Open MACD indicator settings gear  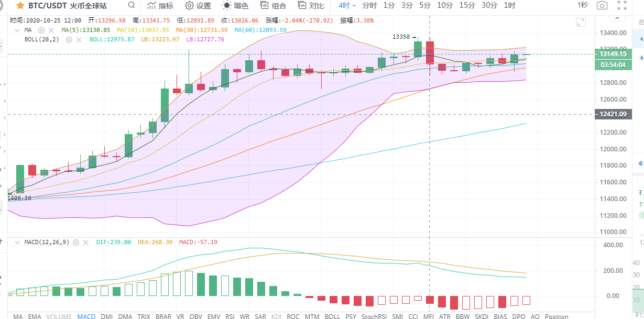[75, 243]
